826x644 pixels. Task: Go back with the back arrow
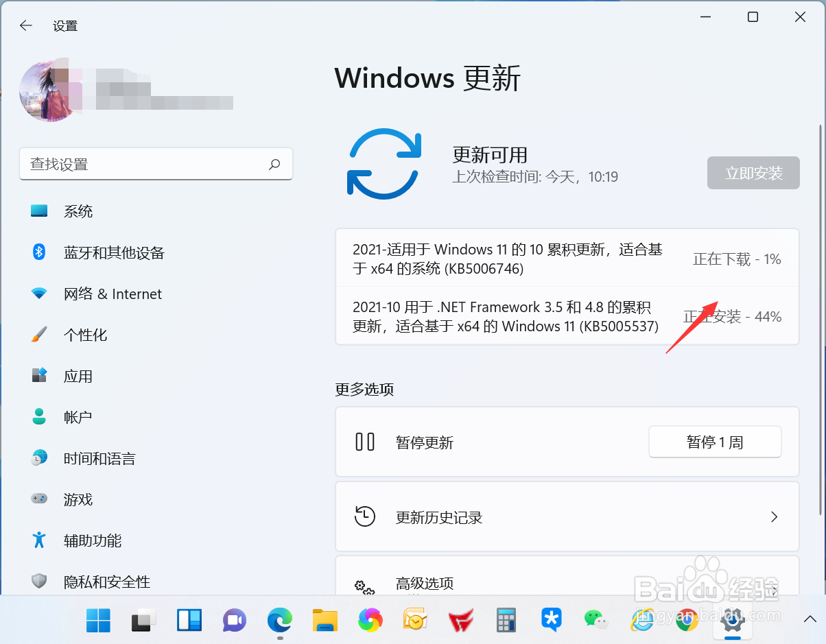click(x=26, y=25)
